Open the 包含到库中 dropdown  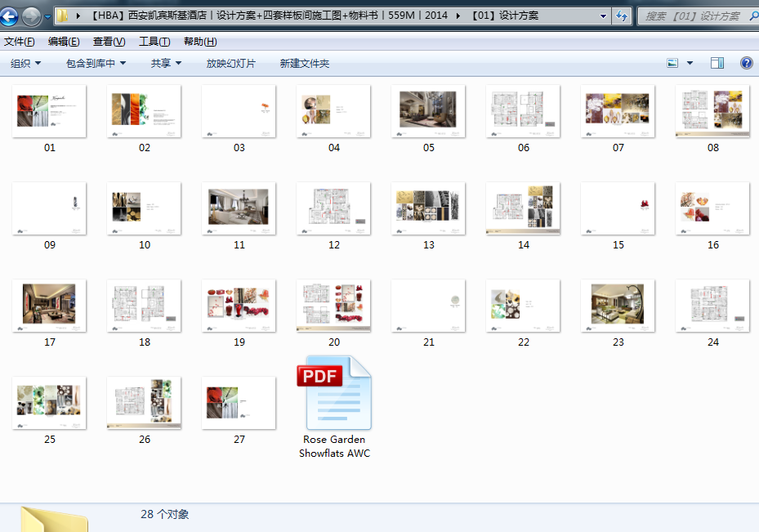tap(96, 64)
